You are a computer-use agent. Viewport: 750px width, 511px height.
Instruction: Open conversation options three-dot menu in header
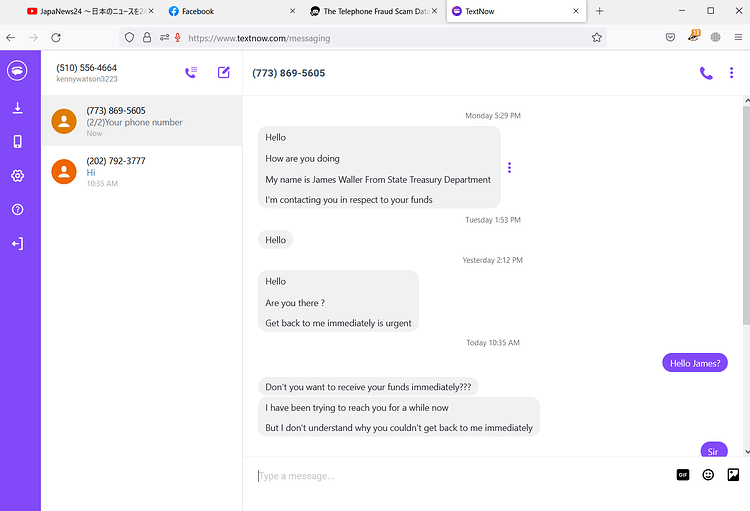click(731, 73)
